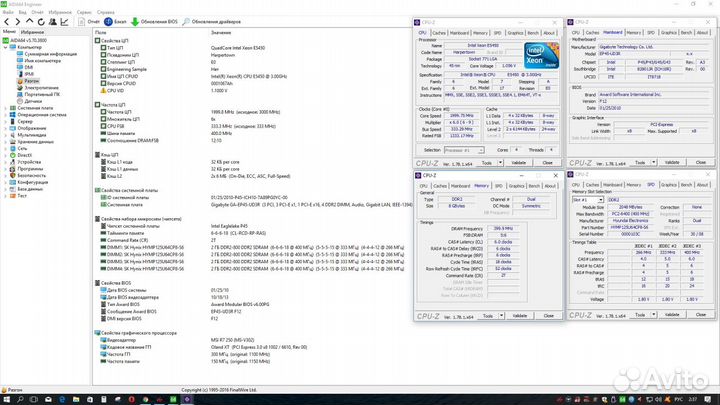The height and width of the screenshot is (405, 720).
Task: Open the Сервис menu
Action: pos(84,12)
